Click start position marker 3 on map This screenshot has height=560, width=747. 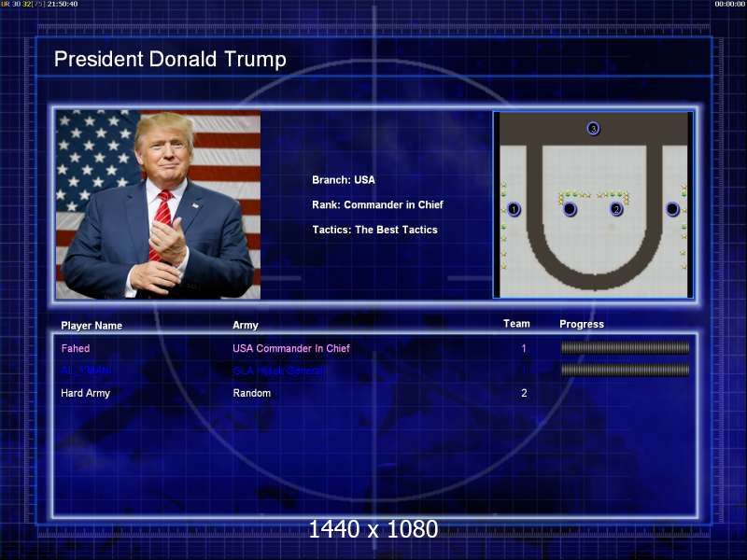[x=593, y=128]
